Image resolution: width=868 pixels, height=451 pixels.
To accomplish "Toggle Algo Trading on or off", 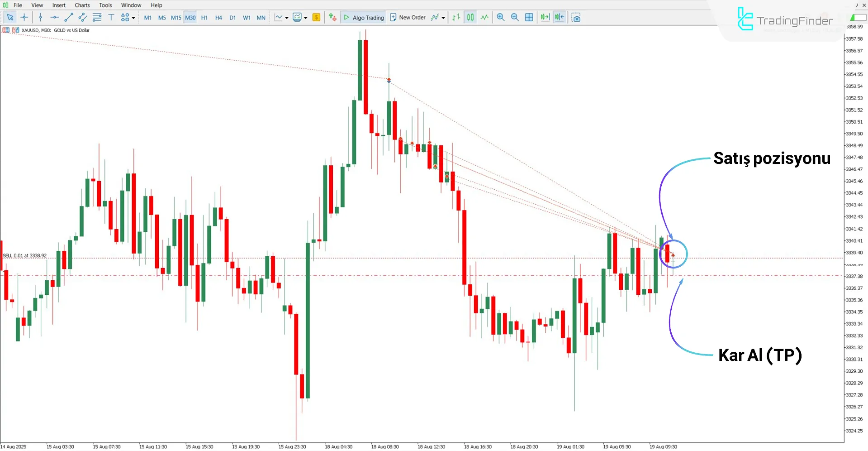I will point(364,17).
